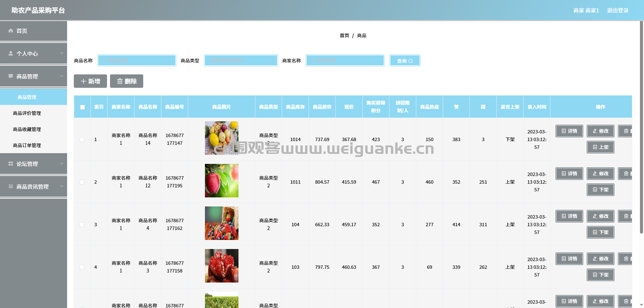Toggle the select-all checkbox in table header

(x=83, y=107)
